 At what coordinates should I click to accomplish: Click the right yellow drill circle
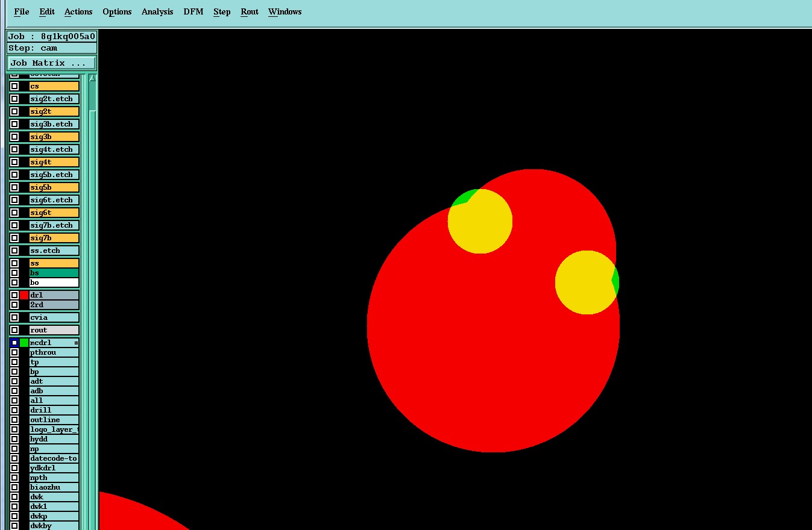(587, 282)
